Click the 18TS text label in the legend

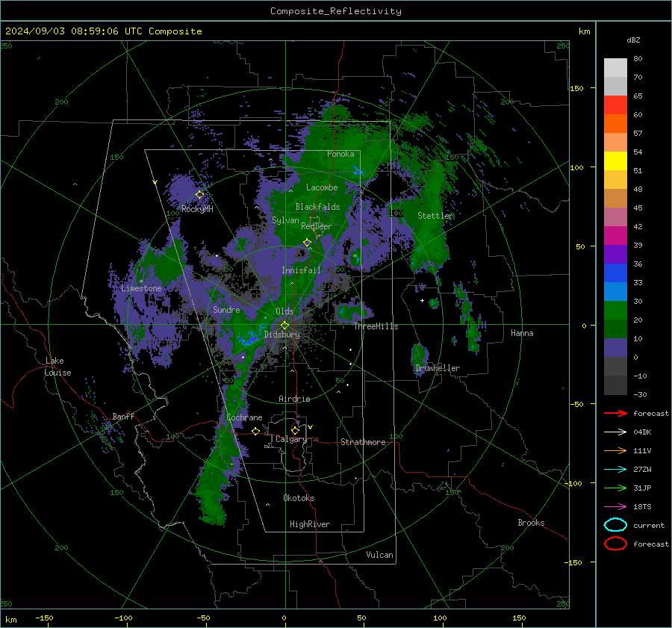pos(642,507)
